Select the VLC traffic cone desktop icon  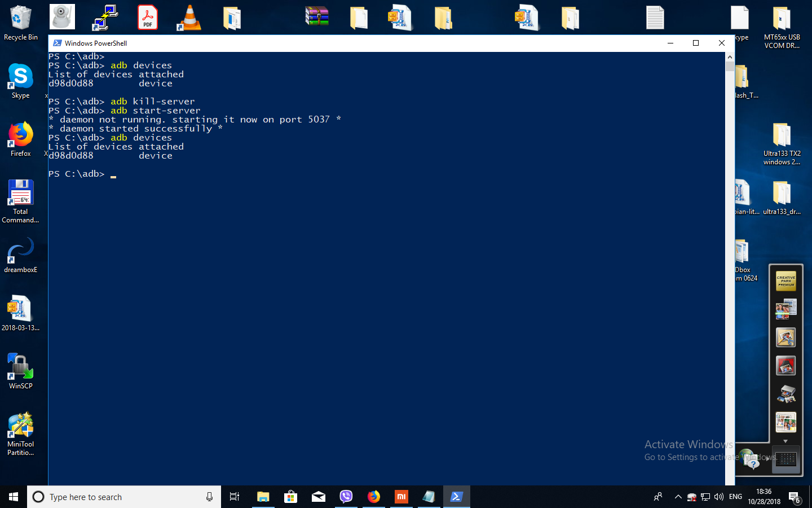(189, 17)
